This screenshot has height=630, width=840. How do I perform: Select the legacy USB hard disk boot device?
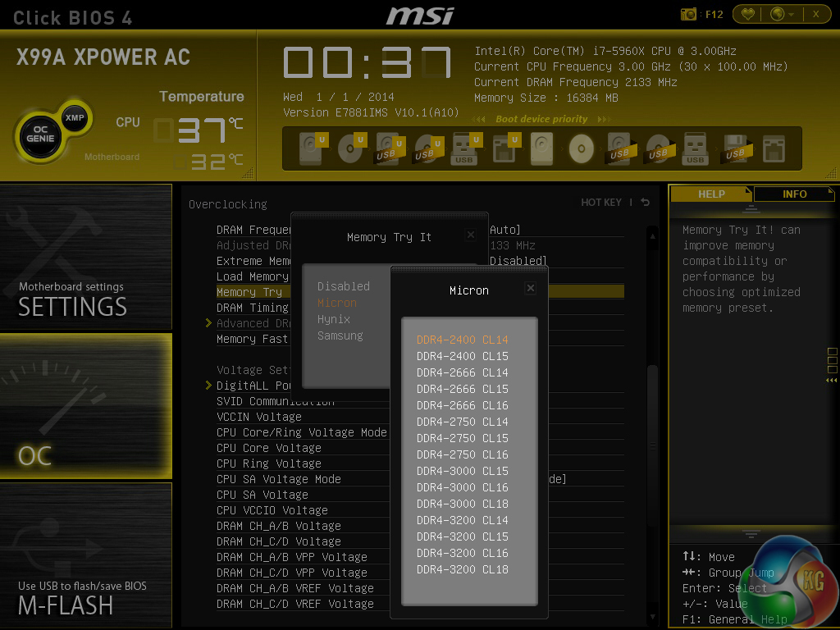tap(622, 148)
